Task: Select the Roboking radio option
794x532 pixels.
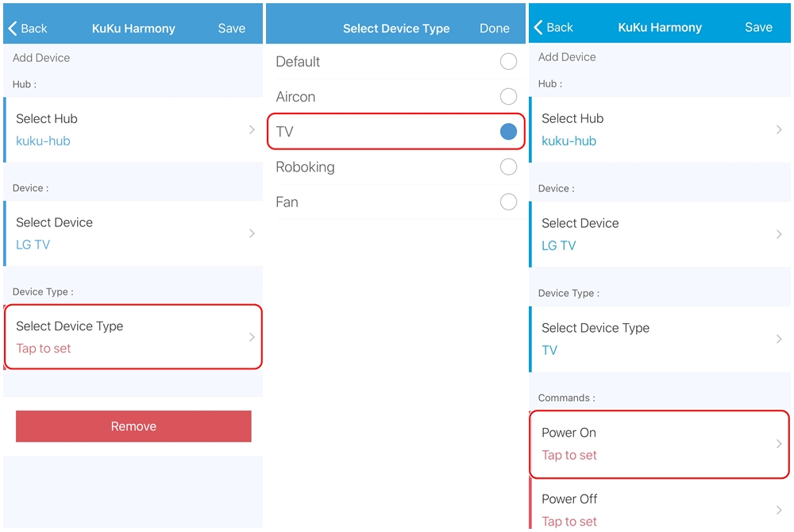Action: click(x=508, y=167)
